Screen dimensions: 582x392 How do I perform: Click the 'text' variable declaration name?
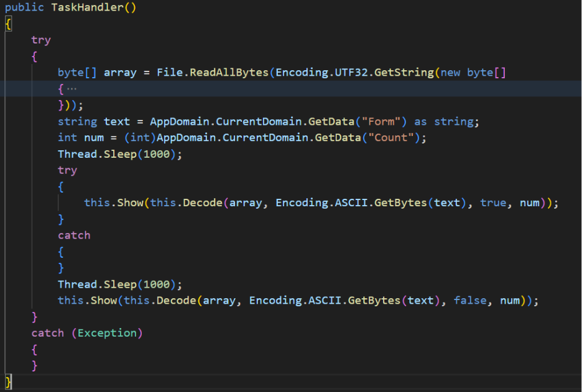(117, 122)
